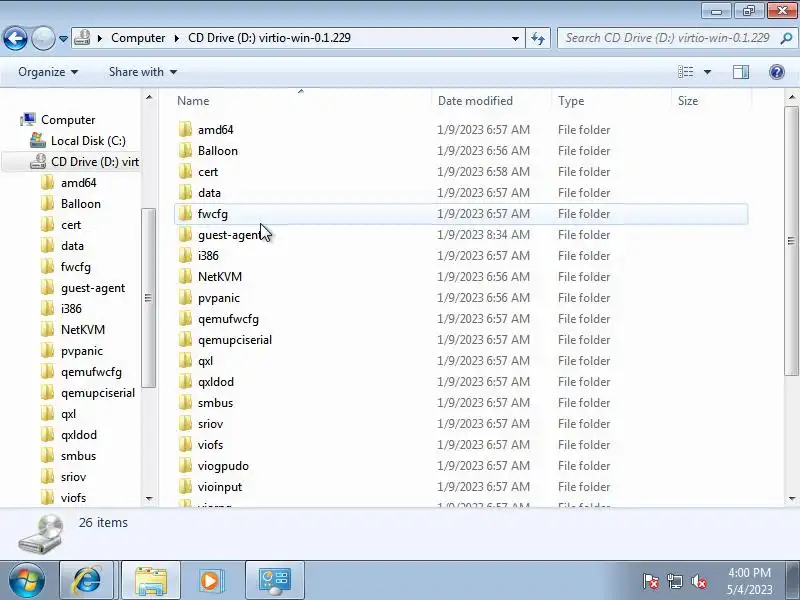Go back with the Back arrow button
This screenshot has height=600, width=800.
pos(15,38)
